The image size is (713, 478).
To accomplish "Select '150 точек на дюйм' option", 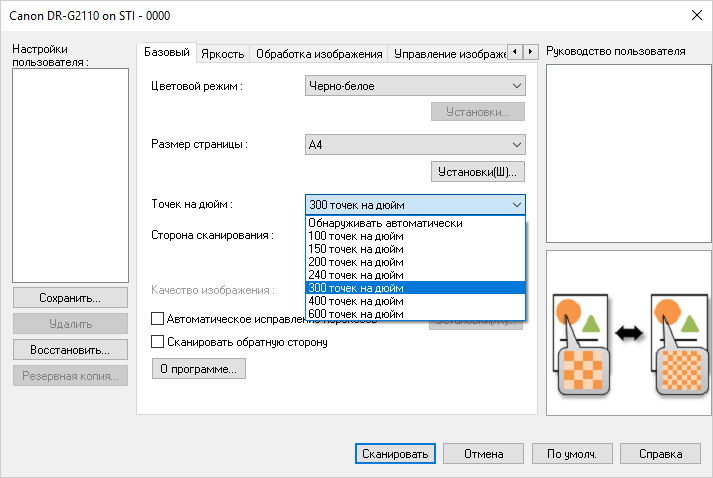I will tap(356, 249).
